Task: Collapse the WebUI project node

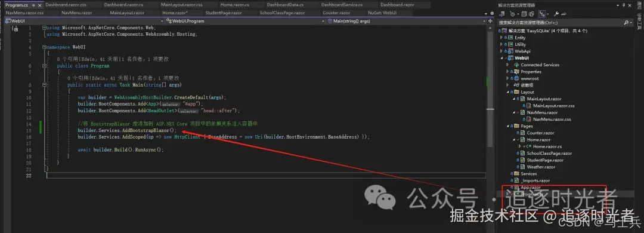Action: pyautogui.click(x=501, y=58)
